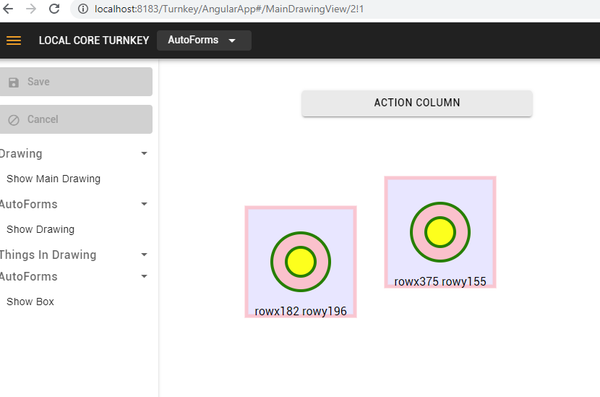
Task: Reload the page with refresh icon
Action: pyautogui.click(x=54, y=9)
